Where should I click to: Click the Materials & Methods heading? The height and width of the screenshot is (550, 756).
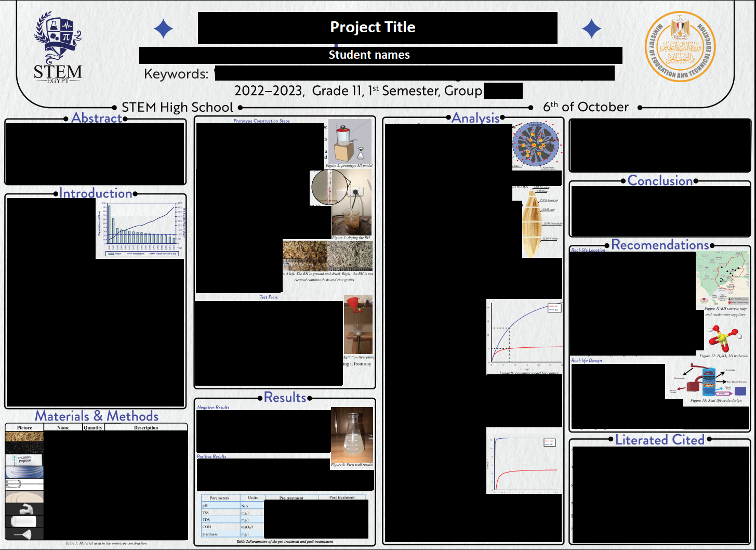[97, 416]
